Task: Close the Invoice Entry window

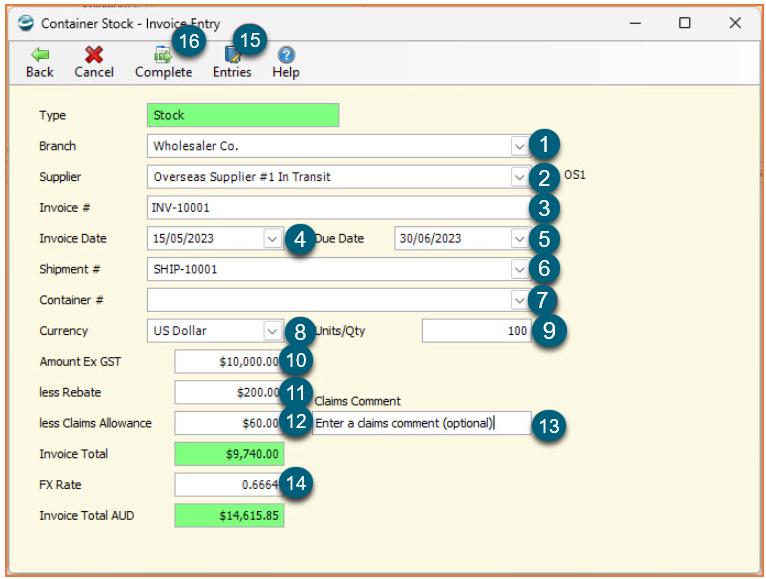Action: [x=735, y=23]
